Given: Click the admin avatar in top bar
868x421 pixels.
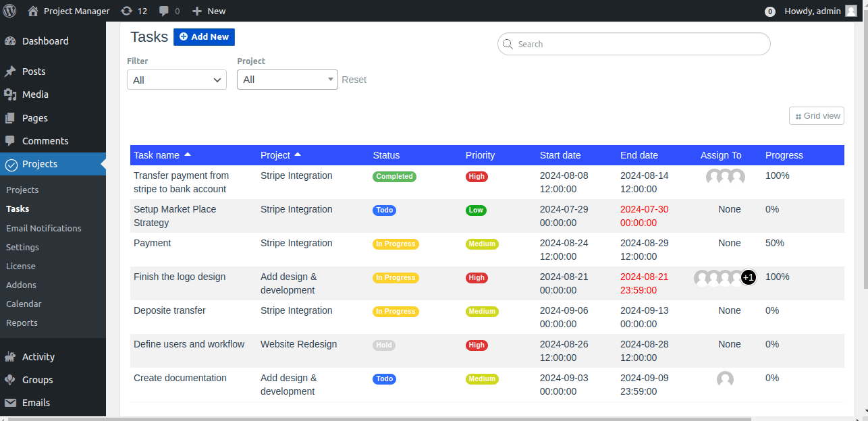Looking at the screenshot, I should coord(851,11).
